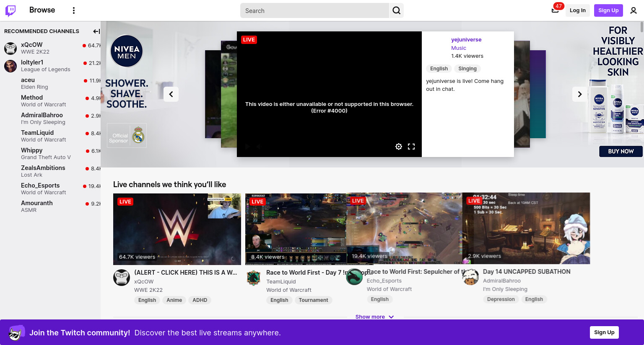Image resolution: width=644 pixels, height=345 pixels.
Task: Open Amouranth channel in sidebar
Action: coord(50,206)
